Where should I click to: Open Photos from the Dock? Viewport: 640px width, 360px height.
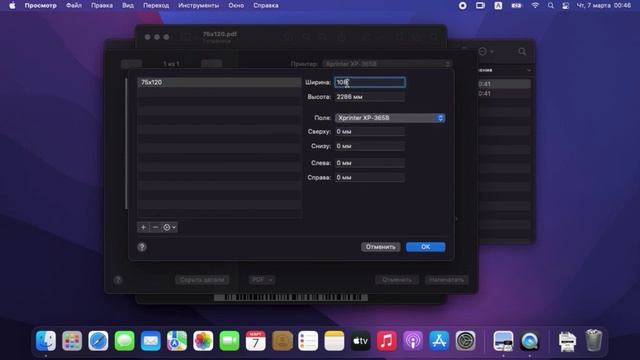203,341
